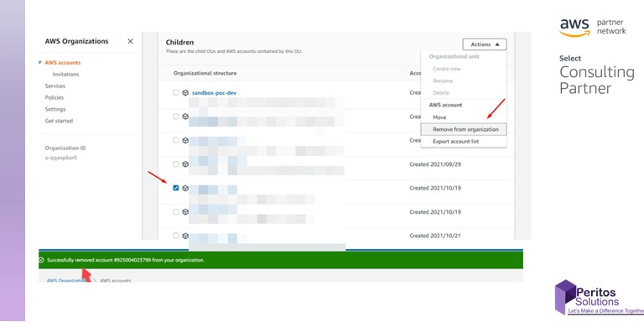Click account icon in 2021/09/29 row

(185, 164)
